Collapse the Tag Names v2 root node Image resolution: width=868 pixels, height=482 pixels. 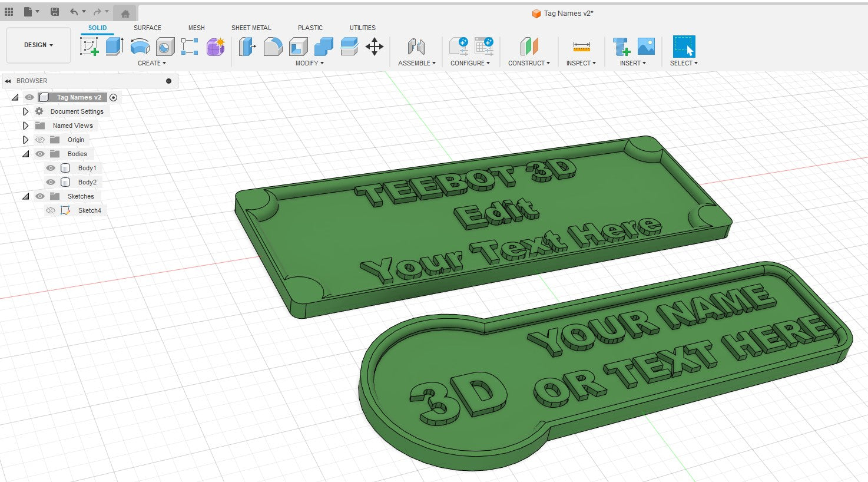pyautogui.click(x=15, y=97)
